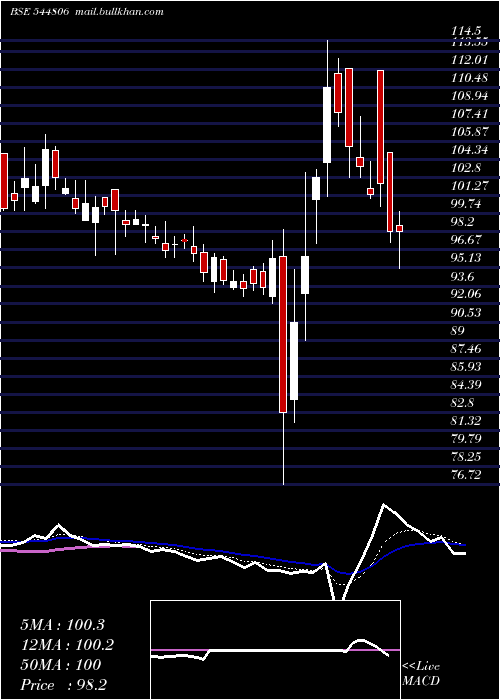Select the 82.8 price axis label

(463, 403)
